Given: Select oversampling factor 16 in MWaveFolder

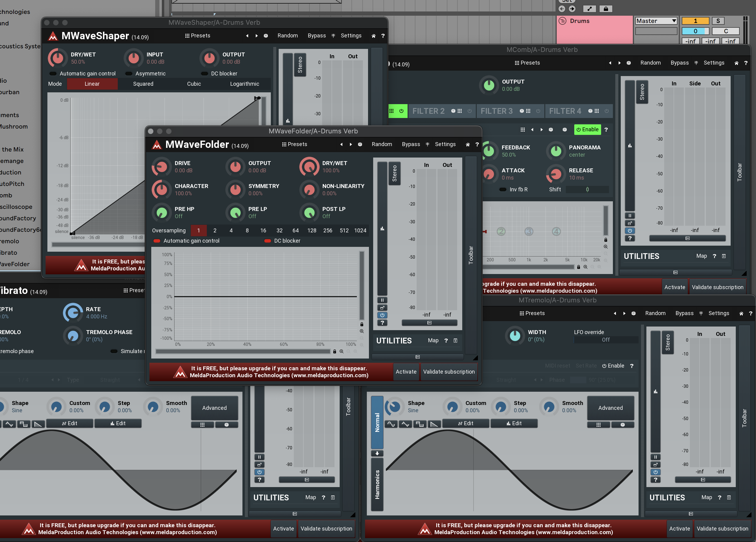Looking at the screenshot, I should [263, 231].
